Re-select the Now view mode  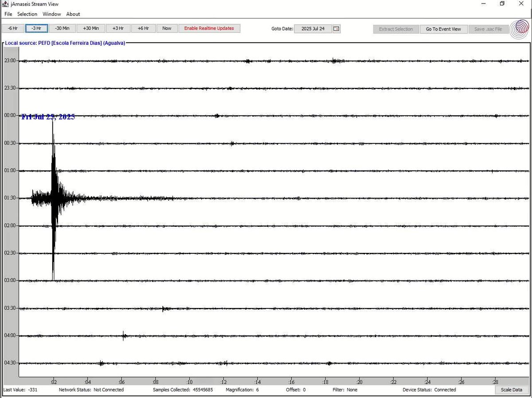[167, 28]
